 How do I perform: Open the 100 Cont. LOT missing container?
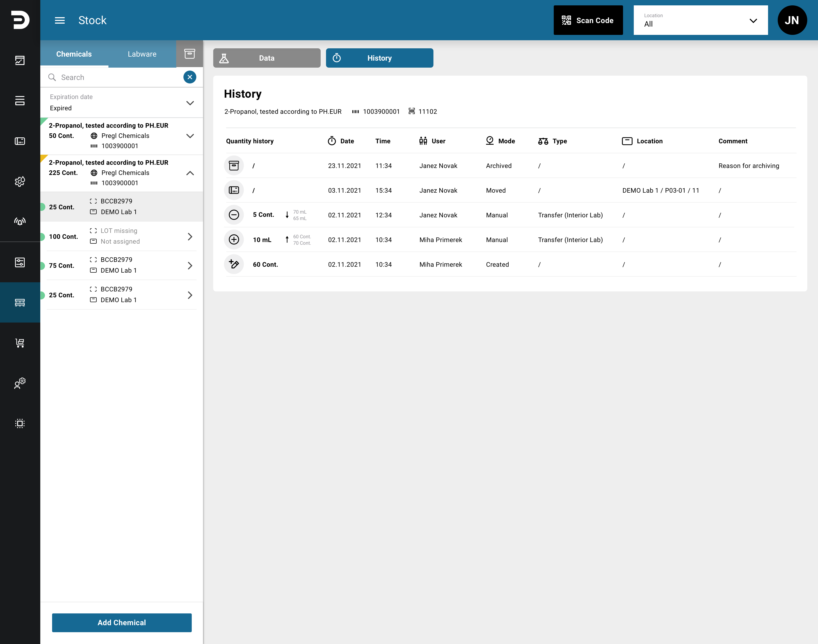[x=121, y=236]
